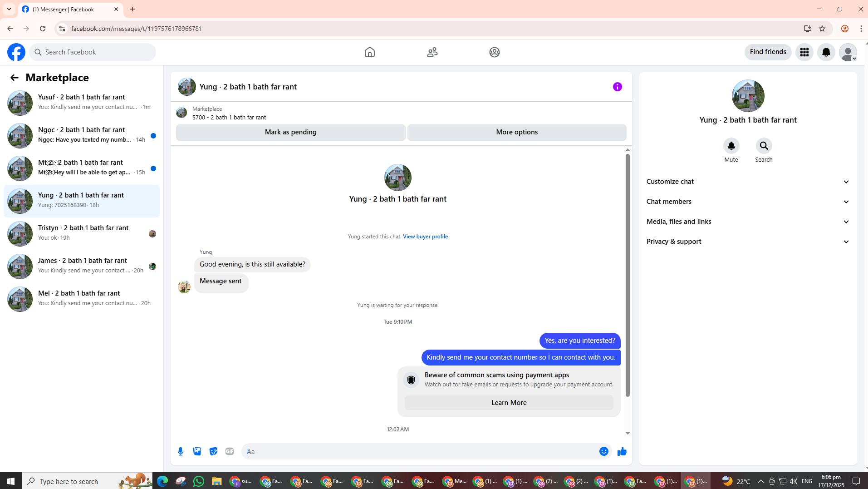
Task: Choose a GIF icon
Action: [x=230, y=451]
